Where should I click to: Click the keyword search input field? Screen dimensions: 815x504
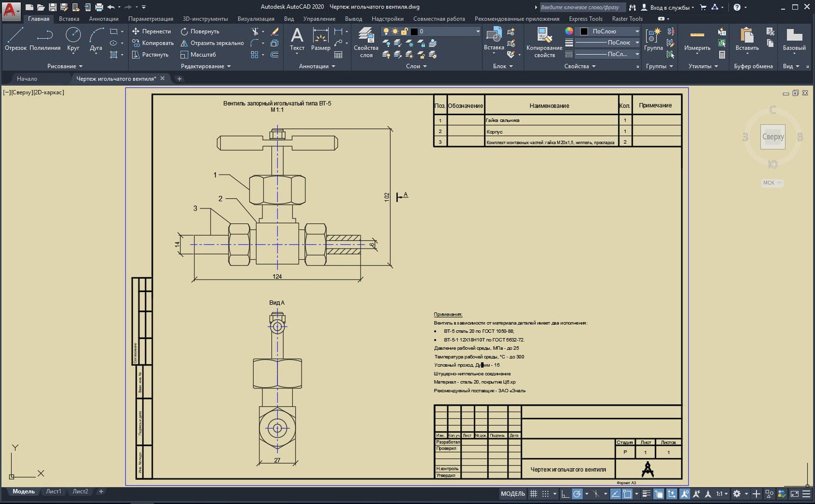(580, 7)
